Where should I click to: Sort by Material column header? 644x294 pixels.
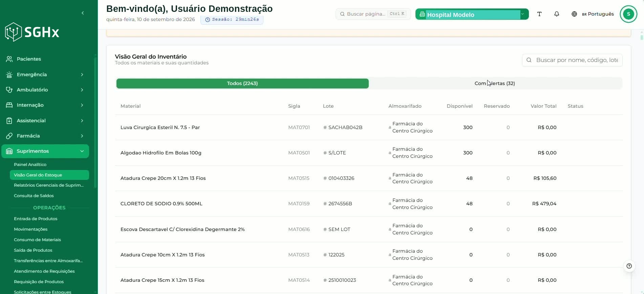(130, 106)
